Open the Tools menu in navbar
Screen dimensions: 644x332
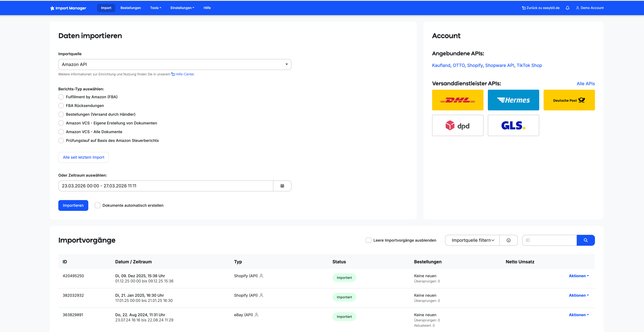155,8
